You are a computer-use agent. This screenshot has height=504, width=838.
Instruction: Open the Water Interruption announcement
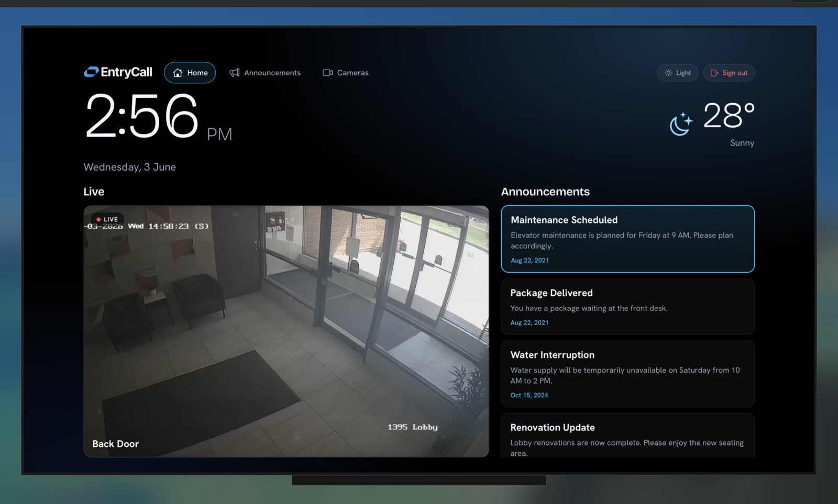(627, 374)
